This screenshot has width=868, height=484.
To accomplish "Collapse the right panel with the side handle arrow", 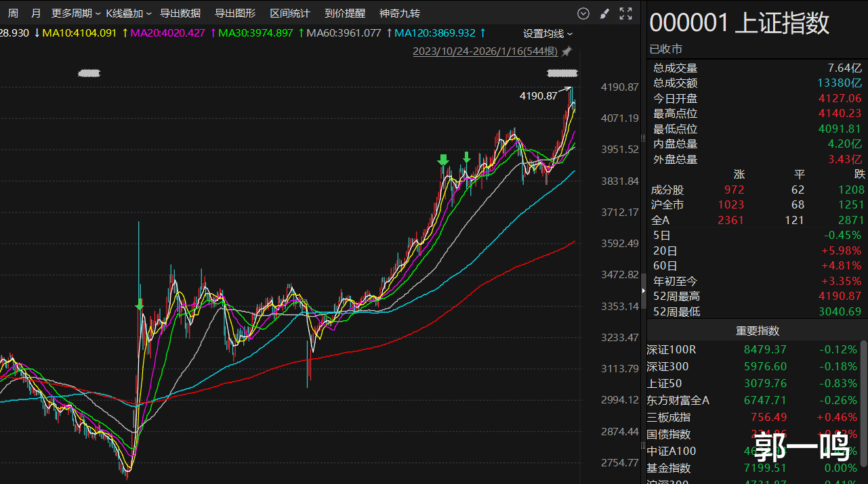I will [x=644, y=290].
